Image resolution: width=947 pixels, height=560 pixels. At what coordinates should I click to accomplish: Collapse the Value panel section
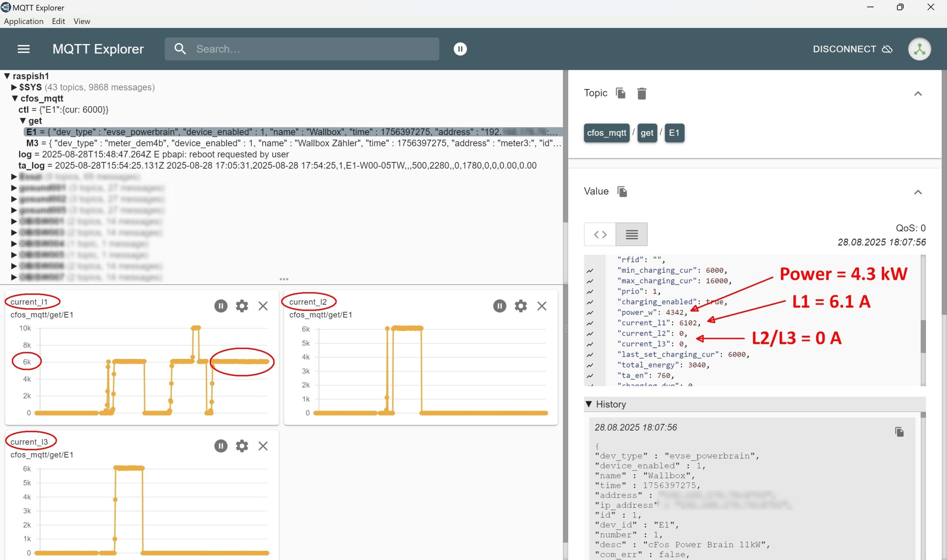click(917, 192)
